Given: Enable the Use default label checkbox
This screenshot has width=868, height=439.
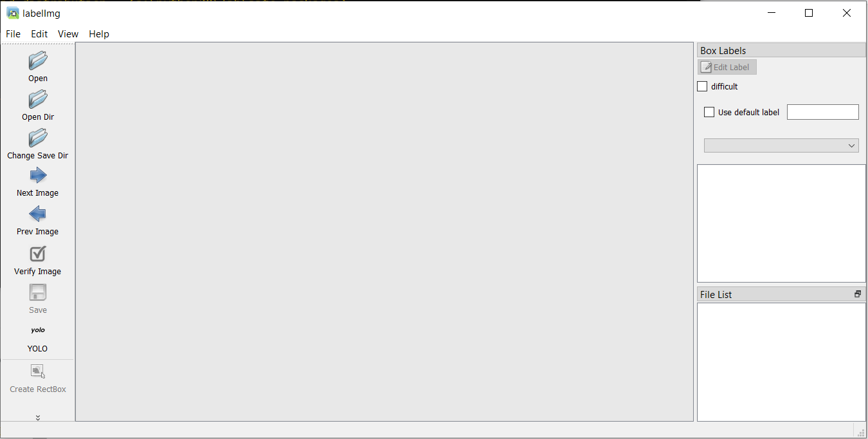Looking at the screenshot, I should pyautogui.click(x=709, y=112).
